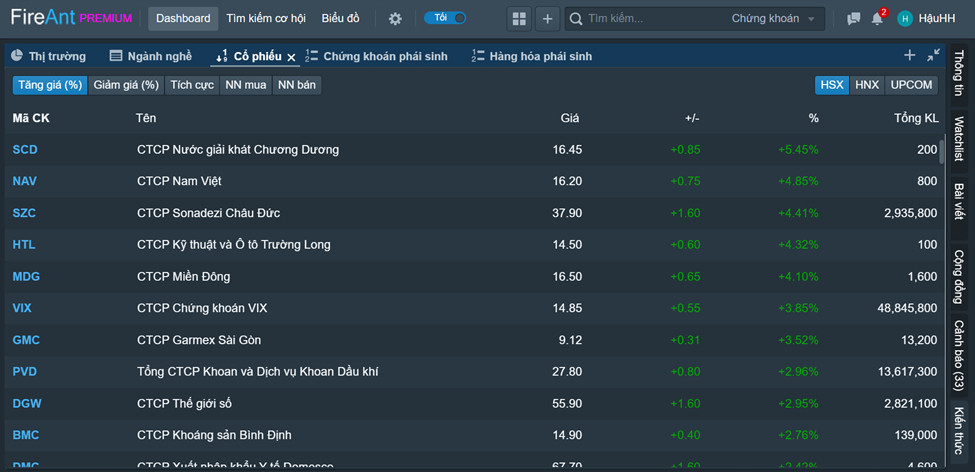Open the MDG stock ticker
975x472 pixels.
point(26,277)
